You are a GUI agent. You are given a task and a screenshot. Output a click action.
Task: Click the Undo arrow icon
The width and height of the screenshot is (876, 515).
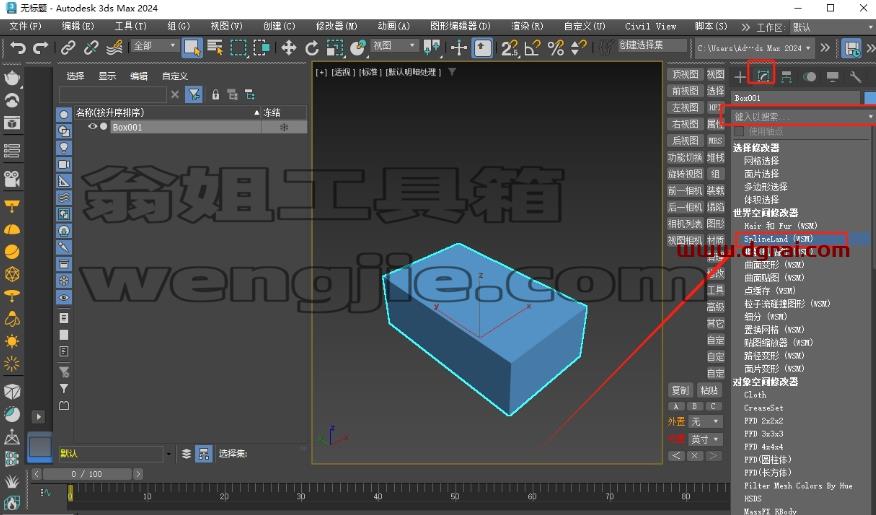point(18,48)
